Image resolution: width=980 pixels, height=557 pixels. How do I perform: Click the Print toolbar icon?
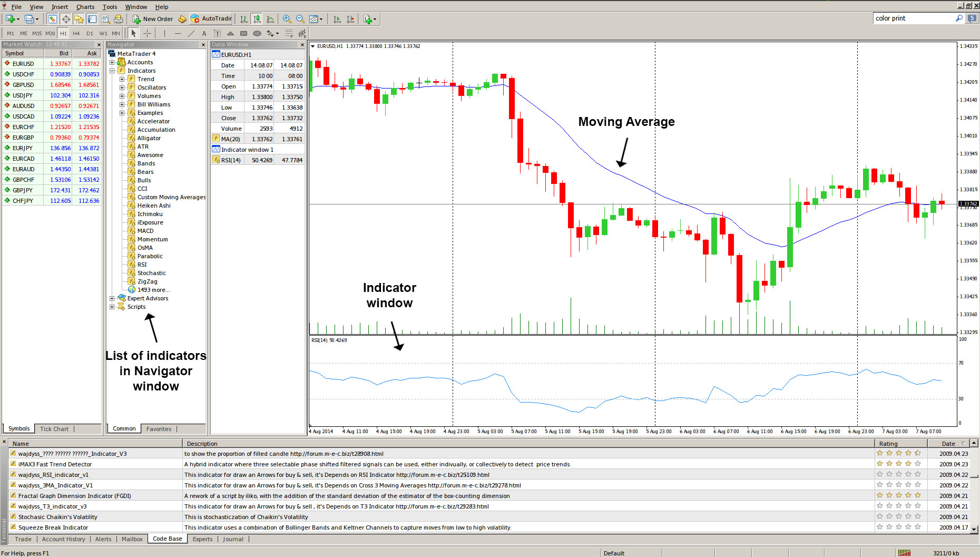pos(118,19)
